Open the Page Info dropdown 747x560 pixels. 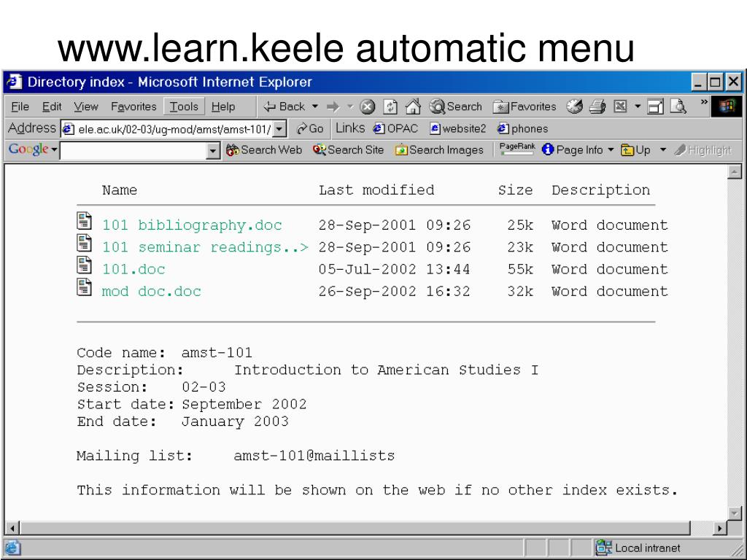point(611,150)
